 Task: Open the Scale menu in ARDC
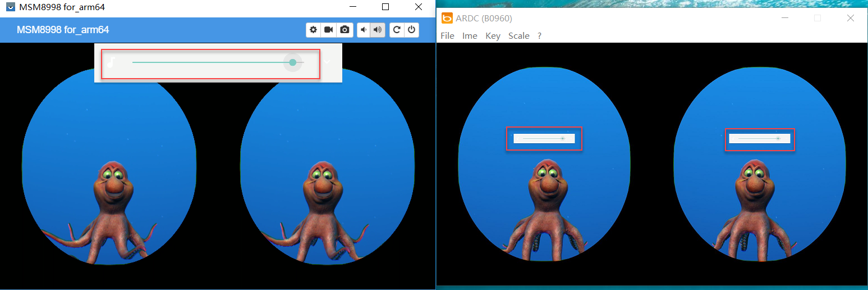click(519, 35)
